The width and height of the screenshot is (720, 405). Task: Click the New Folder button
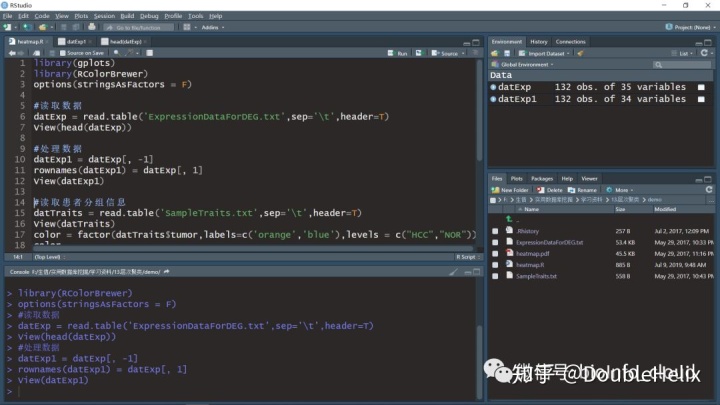(x=510, y=190)
